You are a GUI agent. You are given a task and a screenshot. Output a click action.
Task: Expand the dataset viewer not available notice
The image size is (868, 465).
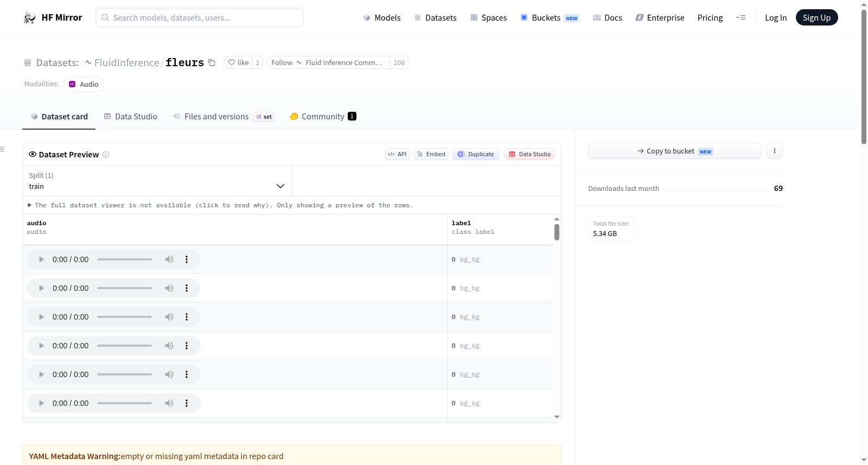[221, 206]
